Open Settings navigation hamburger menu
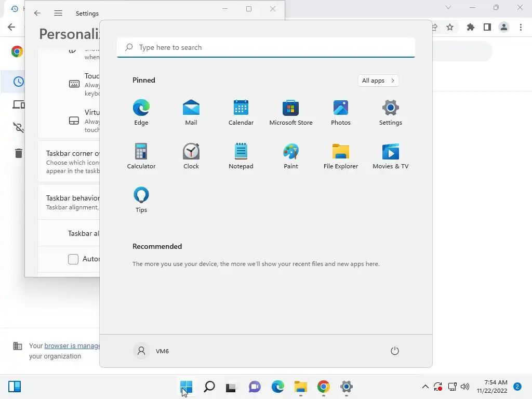 click(58, 13)
